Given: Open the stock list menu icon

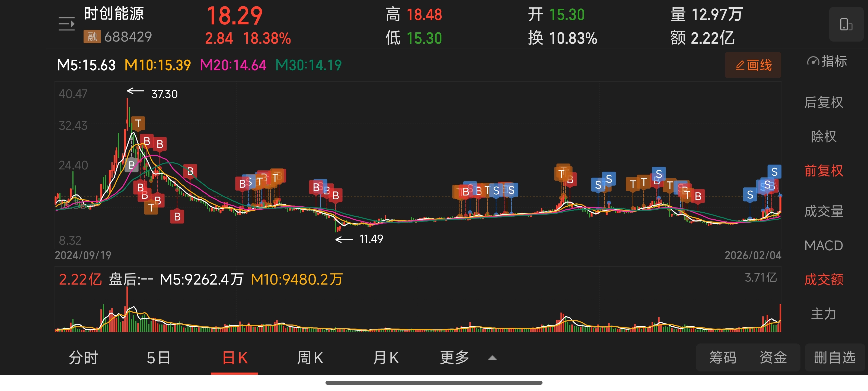Looking at the screenshot, I should 66,24.
